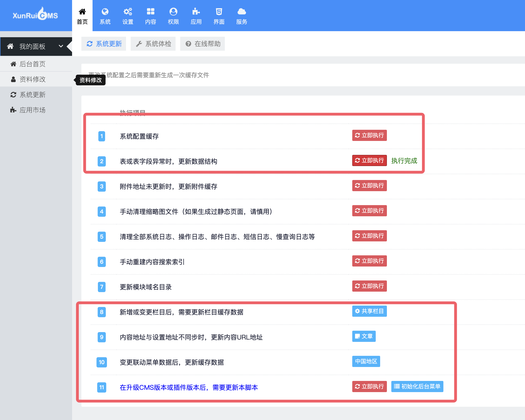Open the 首页 home tab
Viewport: 525px width, 420px height.
[x=82, y=16]
